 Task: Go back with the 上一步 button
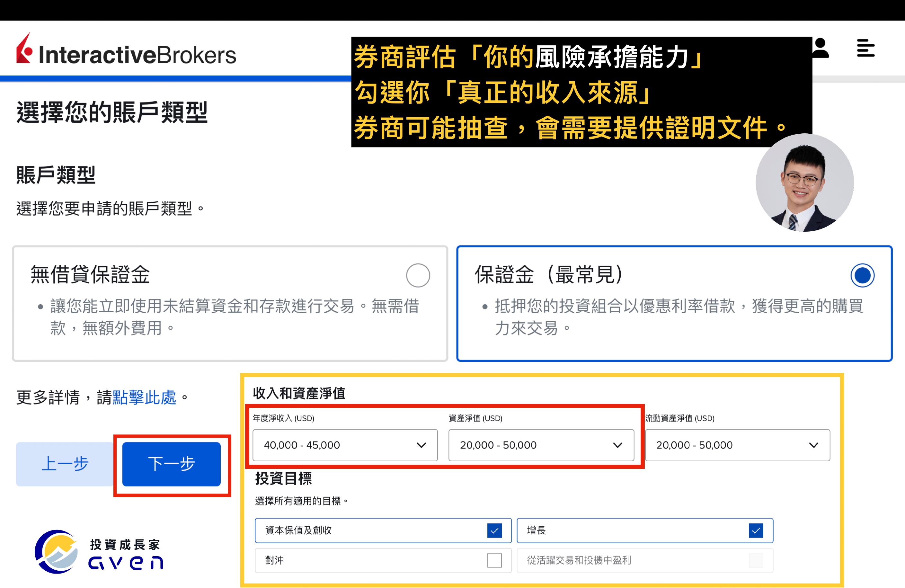(x=65, y=464)
